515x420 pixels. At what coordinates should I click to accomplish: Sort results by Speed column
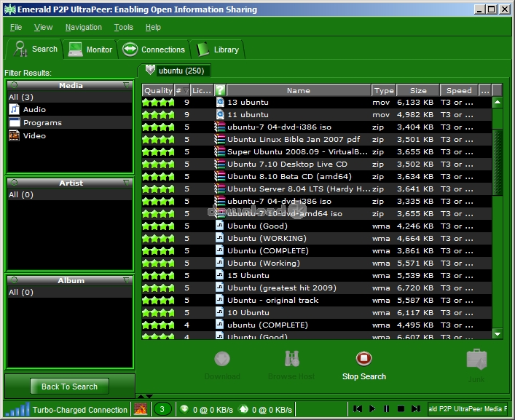[459, 90]
